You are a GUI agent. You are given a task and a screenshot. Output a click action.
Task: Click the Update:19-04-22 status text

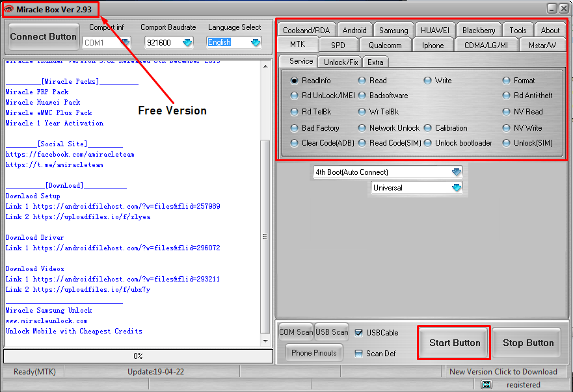(155, 372)
